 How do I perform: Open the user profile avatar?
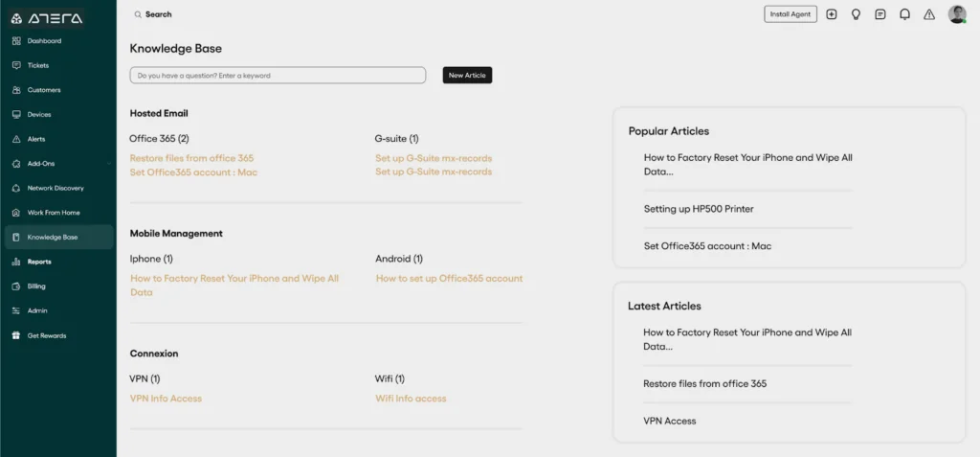pyautogui.click(x=957, y=14)
